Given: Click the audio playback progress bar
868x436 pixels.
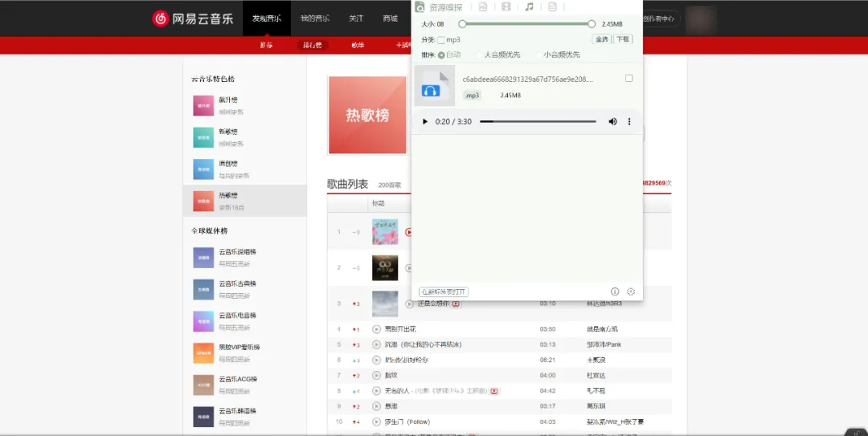Looking at the screenshot, I should 538,121.
